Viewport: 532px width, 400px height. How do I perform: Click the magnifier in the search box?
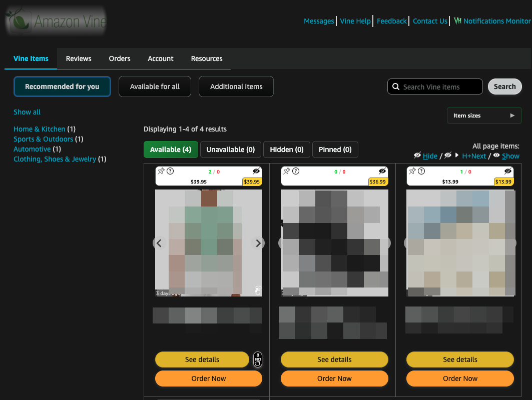coord(395,86)
